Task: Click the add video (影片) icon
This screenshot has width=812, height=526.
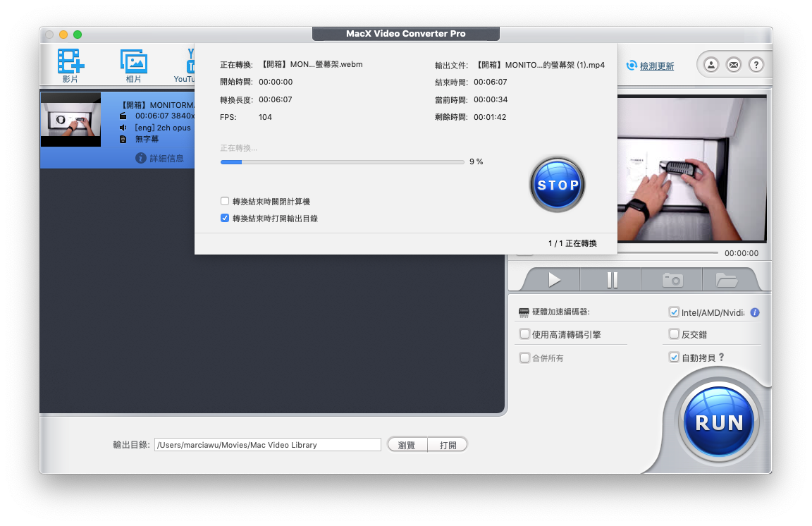Action: point(70,61)
